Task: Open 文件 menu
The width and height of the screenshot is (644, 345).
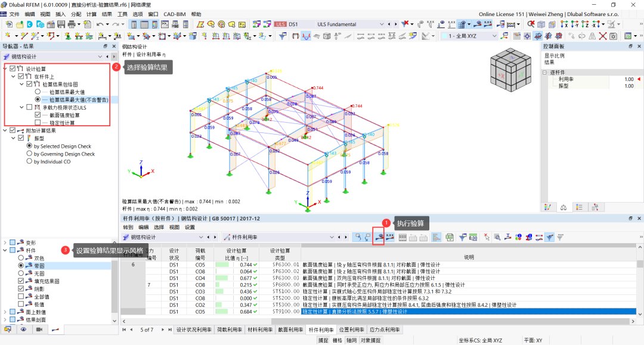Action: 14,14
